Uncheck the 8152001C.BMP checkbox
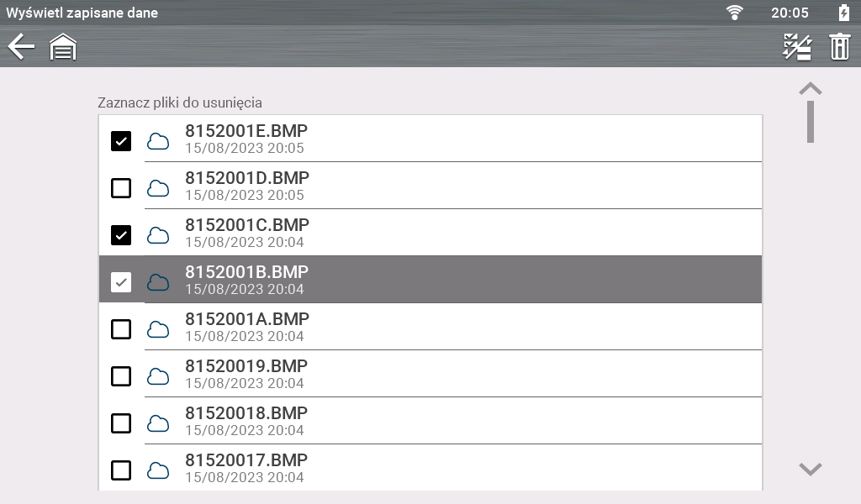Image resolution: width=861 pixels, height=504 pixels. [121, 235]
